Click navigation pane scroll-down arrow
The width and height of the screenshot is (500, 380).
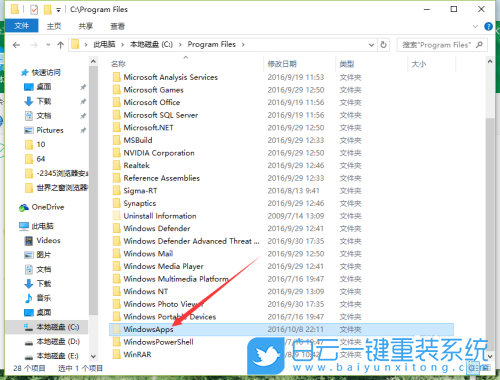tap(93, 356)
